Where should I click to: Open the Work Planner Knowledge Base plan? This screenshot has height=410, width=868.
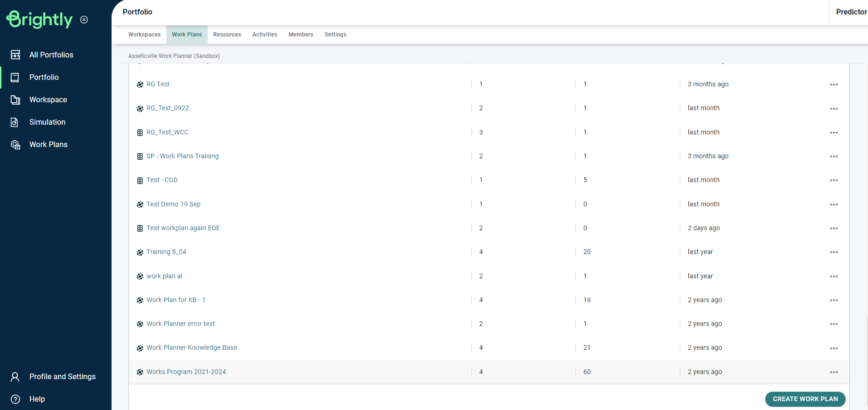pyautogui.click(x=192, y=347)
